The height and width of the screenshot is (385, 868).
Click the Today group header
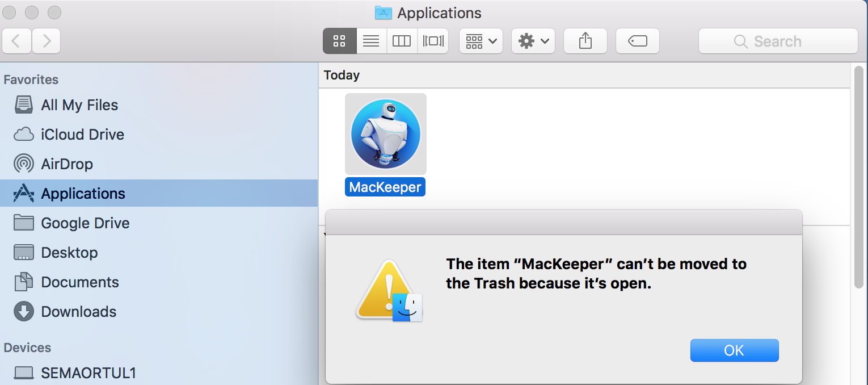342,75
